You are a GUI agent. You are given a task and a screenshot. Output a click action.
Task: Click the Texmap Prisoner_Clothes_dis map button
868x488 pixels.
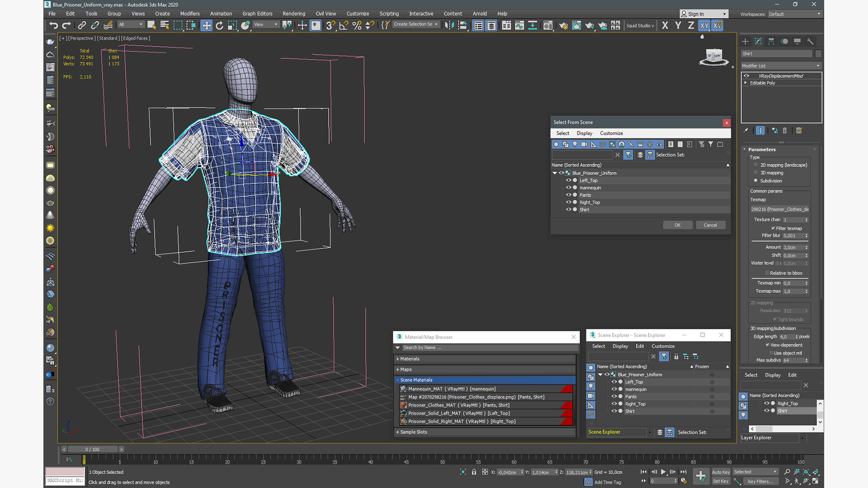[x=780, y=209]
